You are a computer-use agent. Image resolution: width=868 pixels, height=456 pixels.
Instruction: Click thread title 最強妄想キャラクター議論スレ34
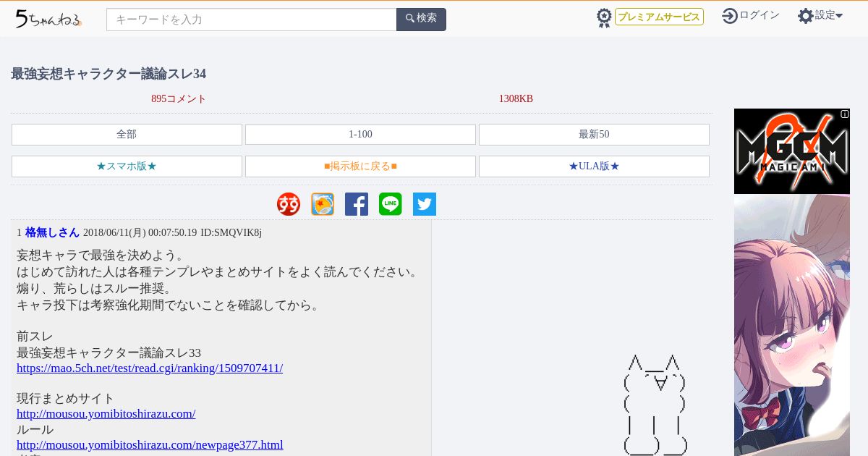(x=109, y=74)
